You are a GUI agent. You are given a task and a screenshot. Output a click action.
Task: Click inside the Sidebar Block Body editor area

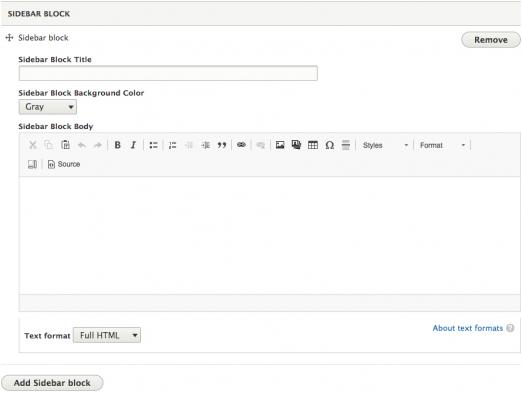[x=270, y=235]
